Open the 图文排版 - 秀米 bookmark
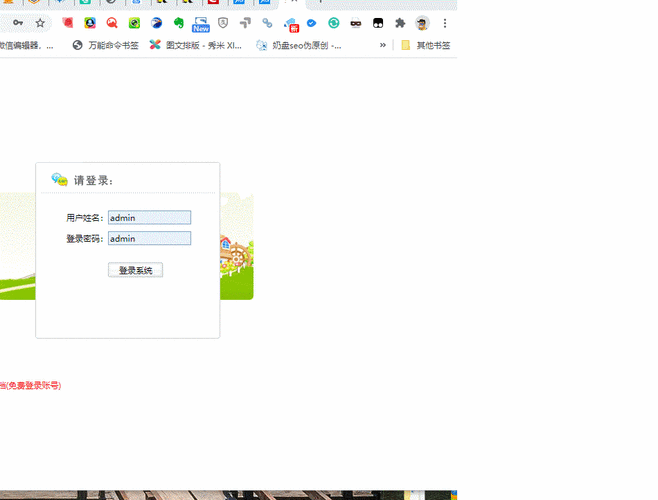 click(196, 45)
